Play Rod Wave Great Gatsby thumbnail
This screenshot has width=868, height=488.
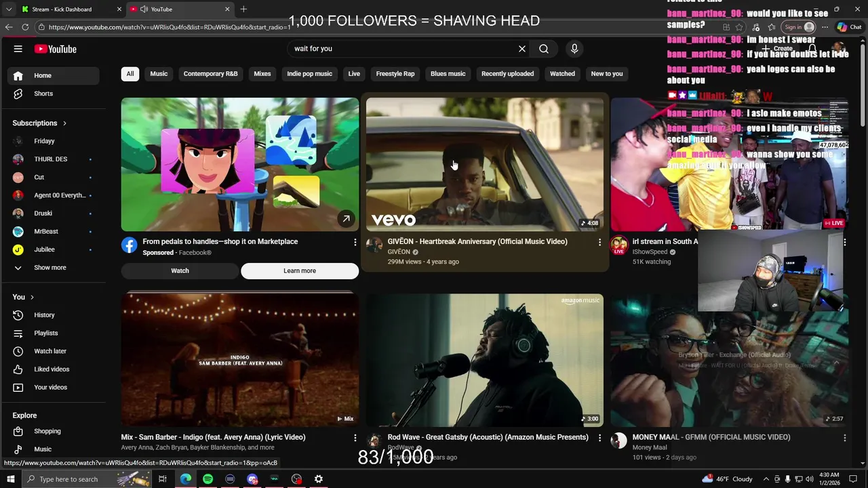484,360
